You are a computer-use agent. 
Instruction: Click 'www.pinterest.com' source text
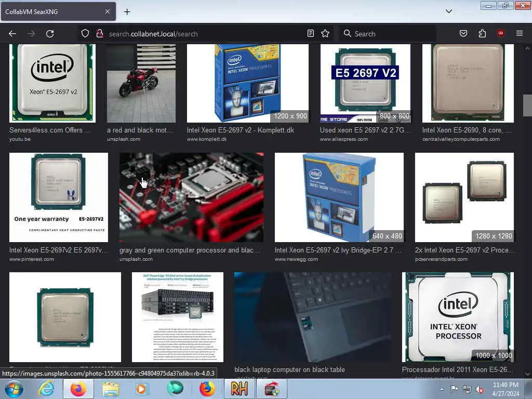pyautogui.click(x=32, y=259)
